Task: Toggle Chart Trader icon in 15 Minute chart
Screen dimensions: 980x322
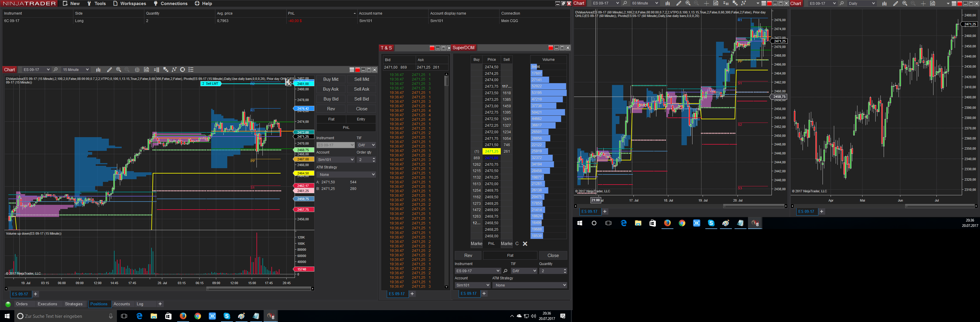Action: pyautogui.click(x=156, y=69)
